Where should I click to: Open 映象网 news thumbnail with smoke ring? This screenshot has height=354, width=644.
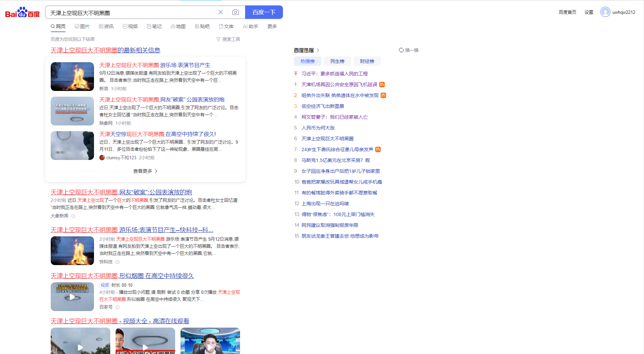pyautogui.click(x=72, y=111)
